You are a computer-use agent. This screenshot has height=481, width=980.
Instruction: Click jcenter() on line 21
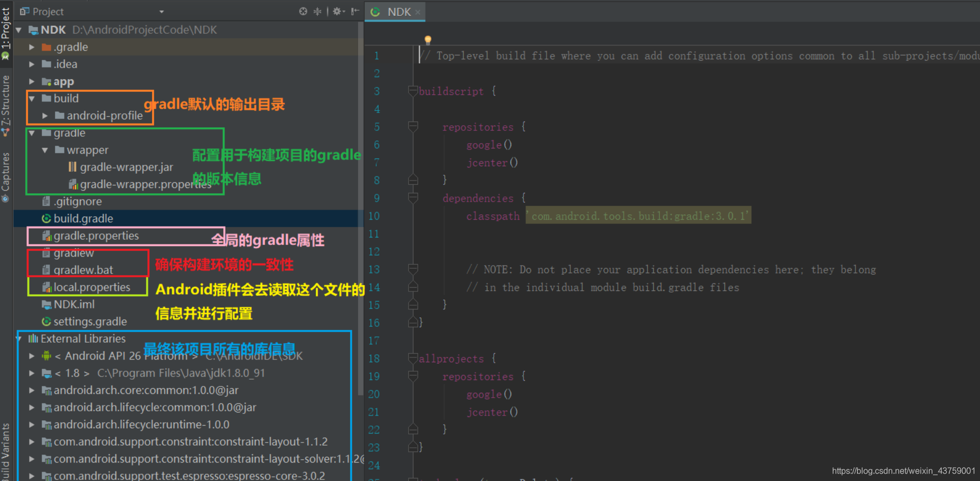tap(492, 412)
